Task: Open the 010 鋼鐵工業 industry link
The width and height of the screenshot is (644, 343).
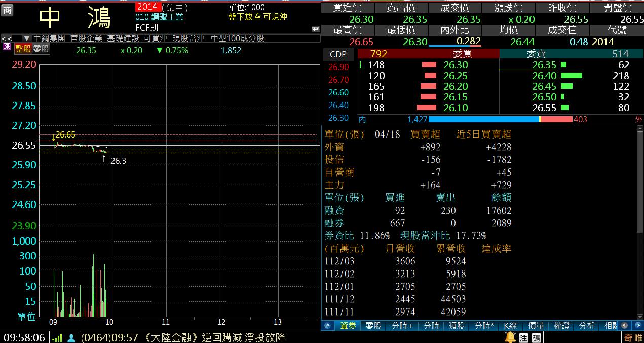Action: (x=160, y=17)
